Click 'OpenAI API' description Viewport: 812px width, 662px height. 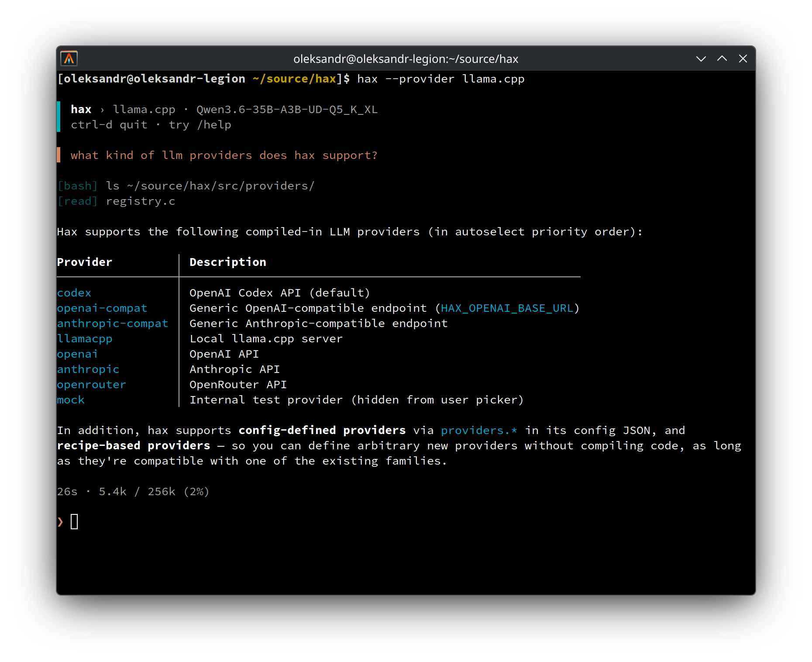click(224, 354)
